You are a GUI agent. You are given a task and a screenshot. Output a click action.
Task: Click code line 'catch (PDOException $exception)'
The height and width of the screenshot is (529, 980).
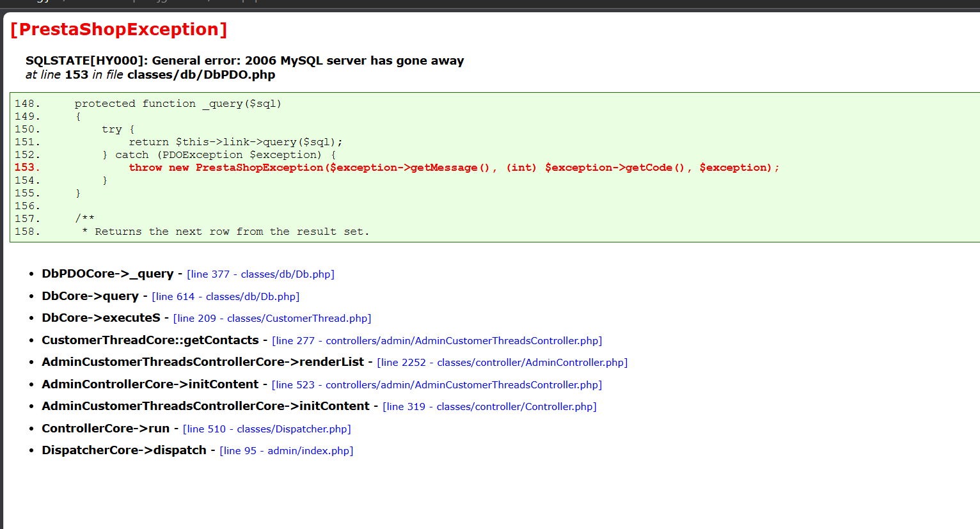[x=218, y=155]
